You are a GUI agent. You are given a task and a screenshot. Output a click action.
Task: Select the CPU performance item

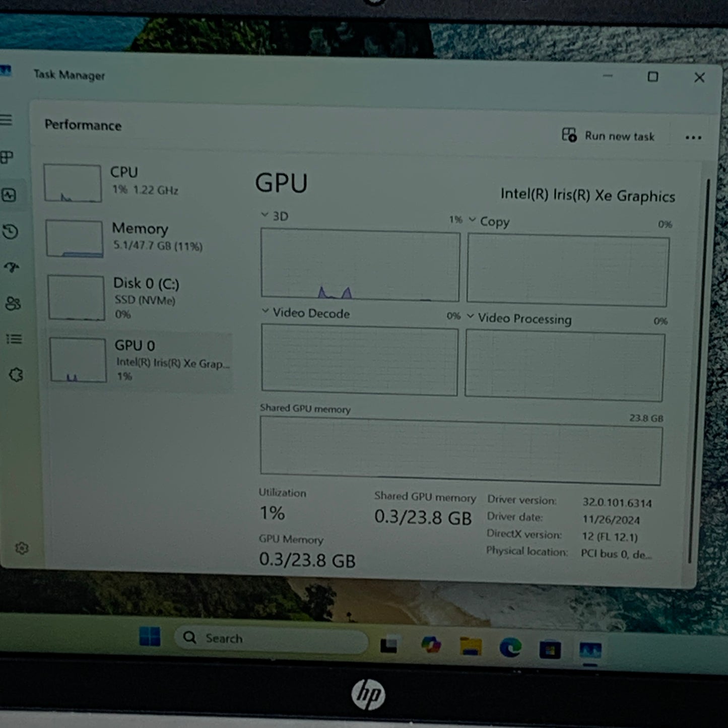point(138,182)
